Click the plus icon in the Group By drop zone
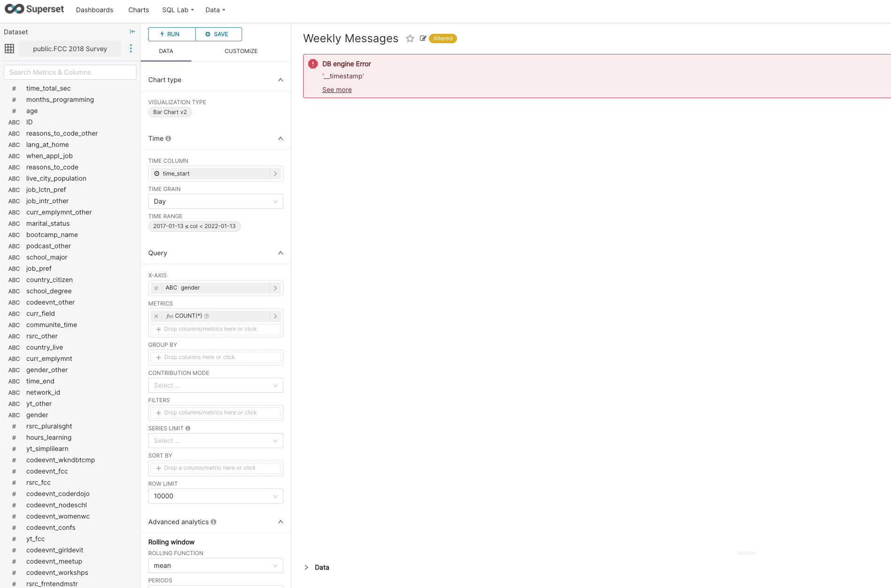 (159, 358)
